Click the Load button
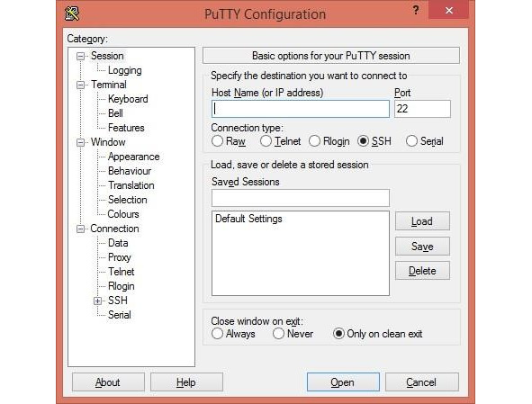This screenshot has height=404, width=532. (x=422, y=221)
